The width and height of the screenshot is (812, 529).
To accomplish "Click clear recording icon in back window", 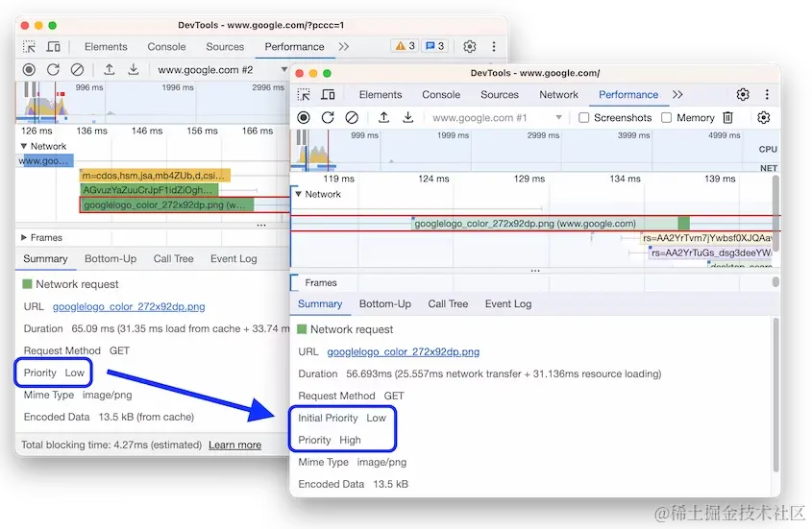I will coord(77,69).
